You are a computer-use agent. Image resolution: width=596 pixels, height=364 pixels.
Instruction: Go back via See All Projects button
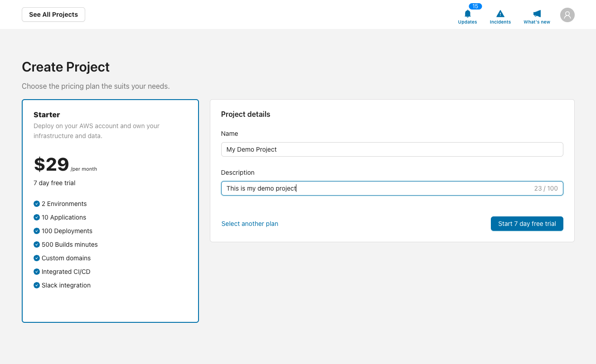53,14
